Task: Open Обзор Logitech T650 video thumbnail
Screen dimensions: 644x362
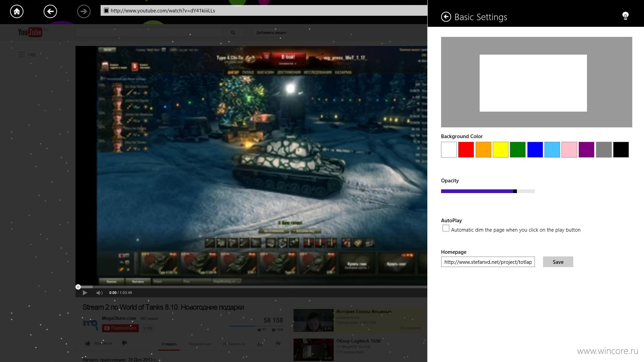Action: coord(313,350)
